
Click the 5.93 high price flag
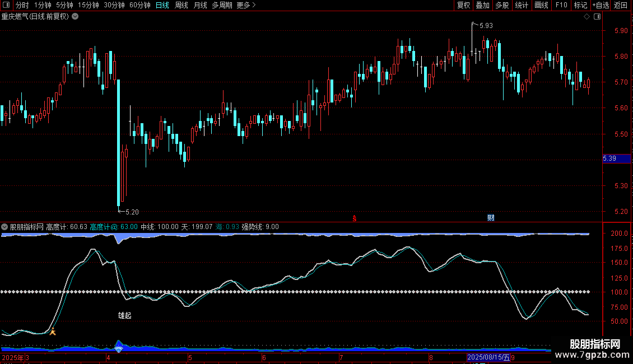click(485, 25)
